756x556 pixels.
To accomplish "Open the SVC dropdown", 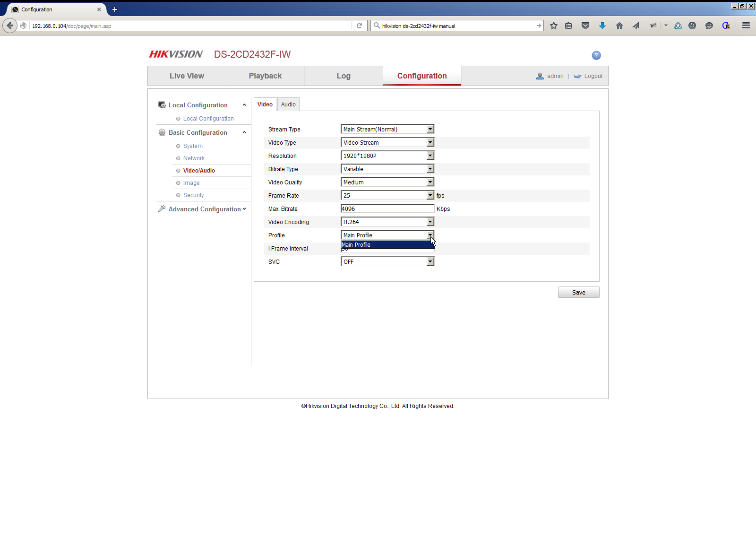I will coord(387,261).
